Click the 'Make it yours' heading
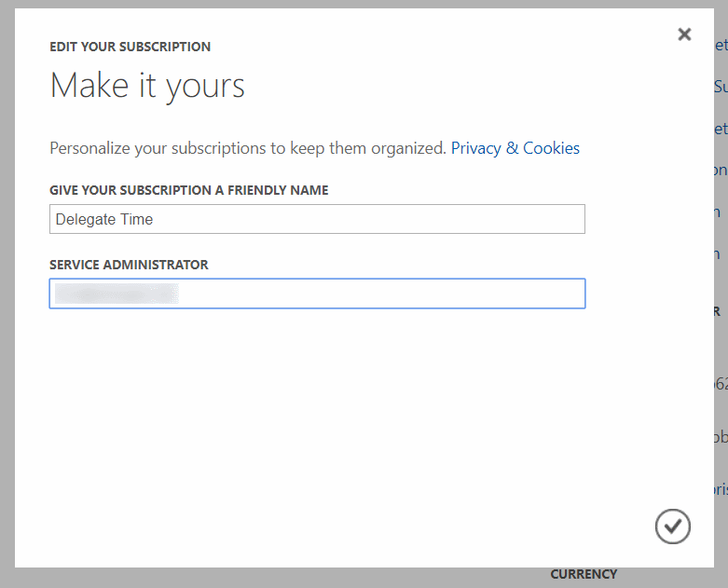 147,86
